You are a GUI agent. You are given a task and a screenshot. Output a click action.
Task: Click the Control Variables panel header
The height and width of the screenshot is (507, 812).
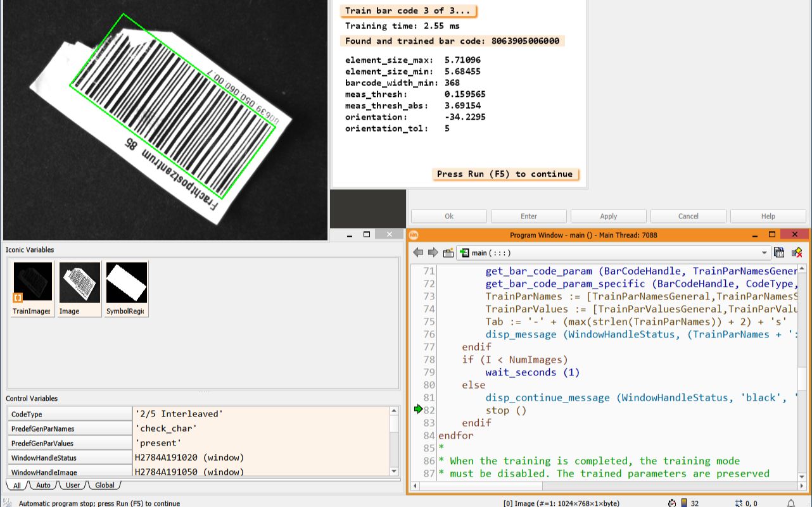[32, 399]
